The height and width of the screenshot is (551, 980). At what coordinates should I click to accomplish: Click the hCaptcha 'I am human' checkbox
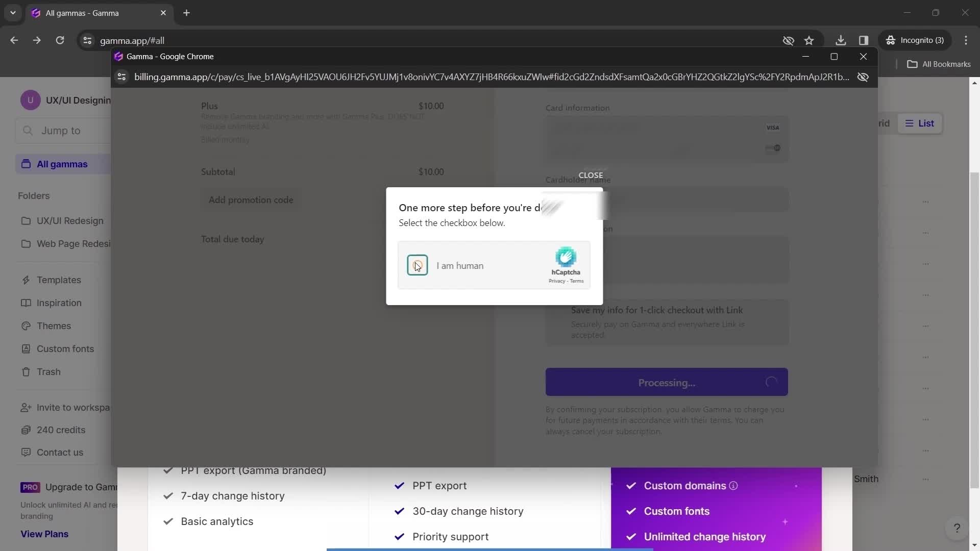coord(418,264)
